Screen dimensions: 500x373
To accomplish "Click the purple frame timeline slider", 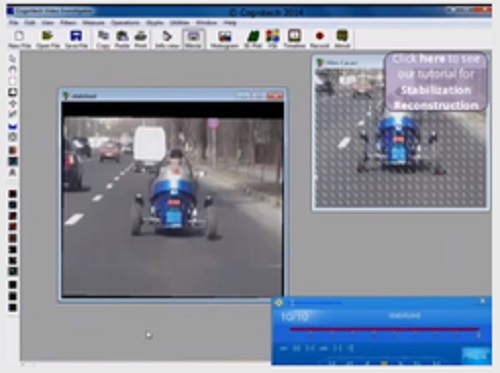I will pos(385,330).
